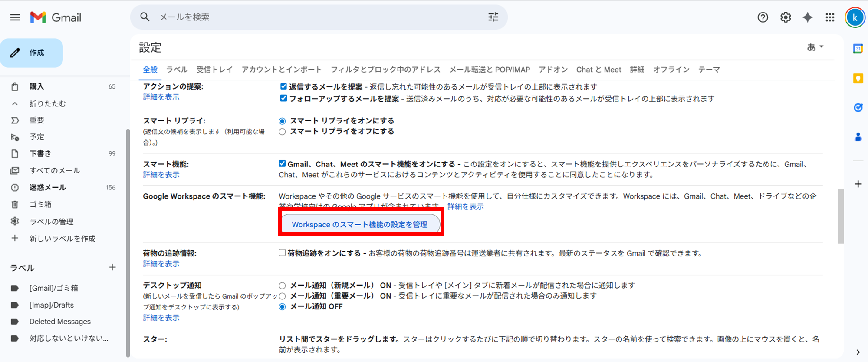Open the main menu hamburger icon
Viewport: 868px width, 362px height.
coord(15,17)
